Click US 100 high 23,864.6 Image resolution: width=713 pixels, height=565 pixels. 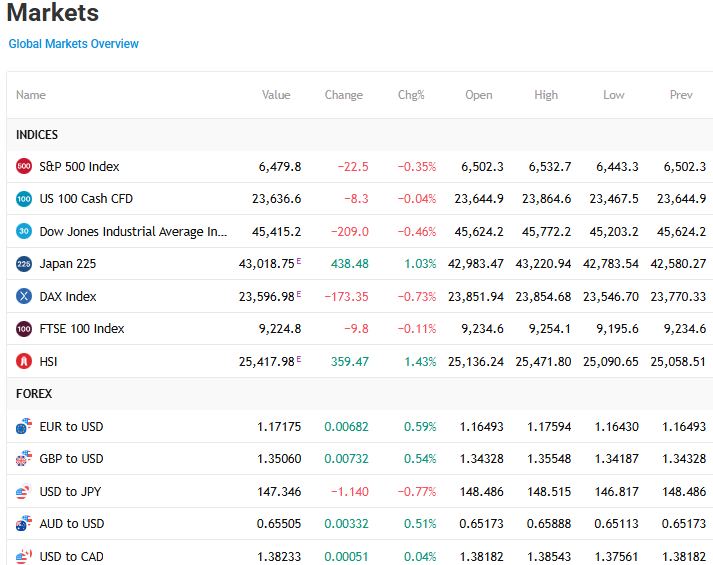(547, 199)
